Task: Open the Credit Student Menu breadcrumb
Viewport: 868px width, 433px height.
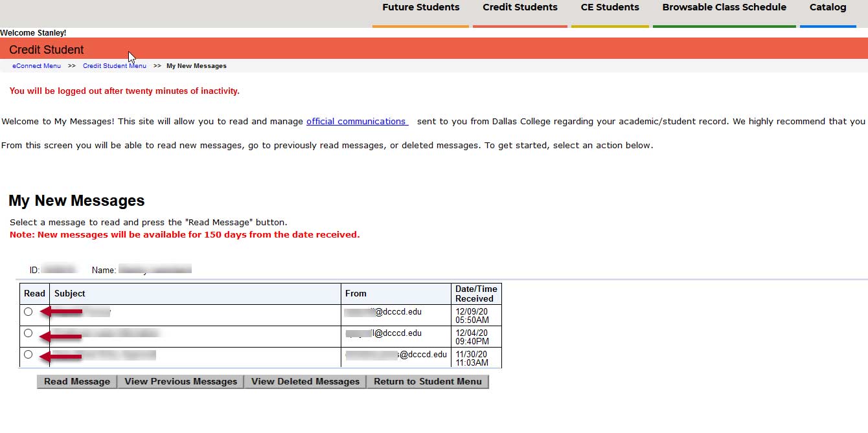Action: pyautogui.click(x=114, y=65)
